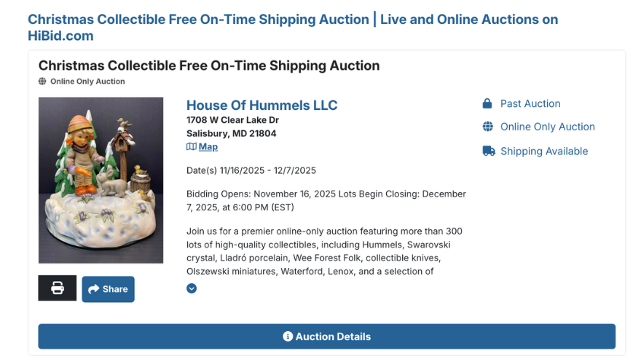Click the printer icon button
This screenshot has height=364, width=641.
tap(57, 288)
